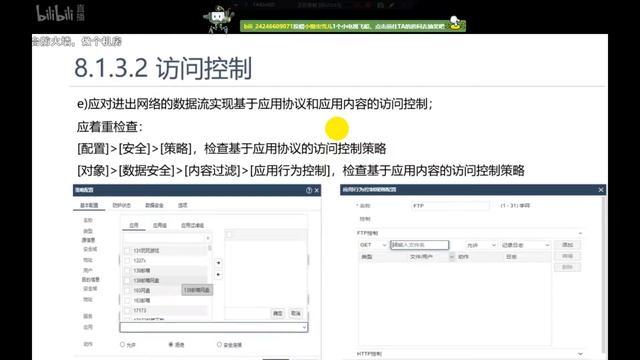
Task: Open the 应用 combo box dropdown arrow
Action: [304, 327]
